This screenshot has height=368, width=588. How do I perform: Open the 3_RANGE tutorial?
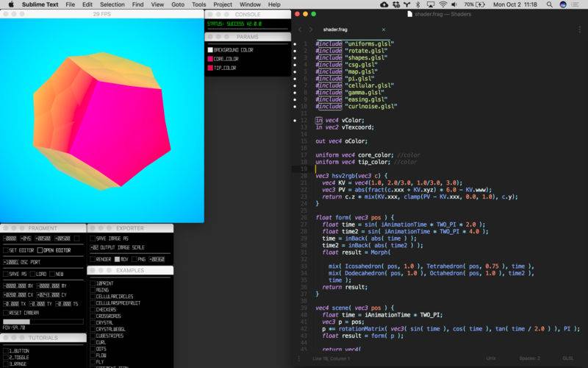[16, 364]
